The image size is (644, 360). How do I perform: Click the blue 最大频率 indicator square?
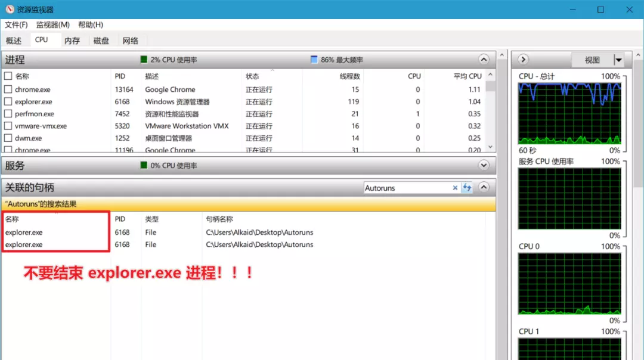click(x=314, y=60)
